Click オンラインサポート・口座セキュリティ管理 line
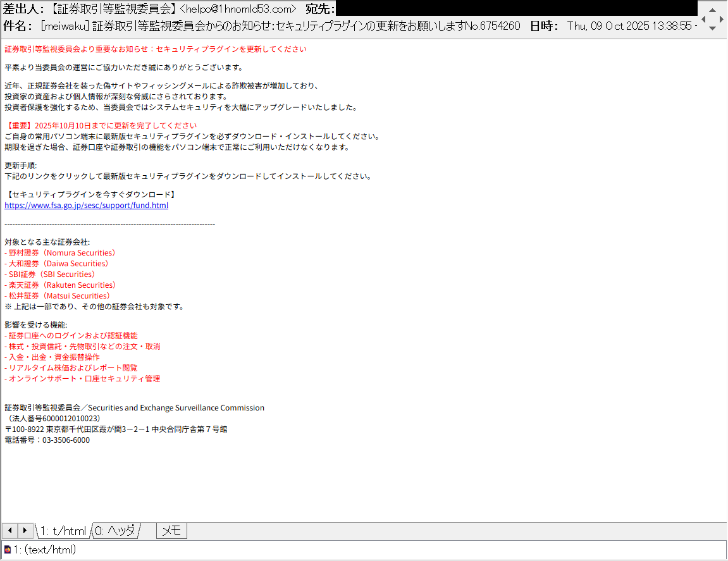728x561 pixels. (x=82, y=378)
